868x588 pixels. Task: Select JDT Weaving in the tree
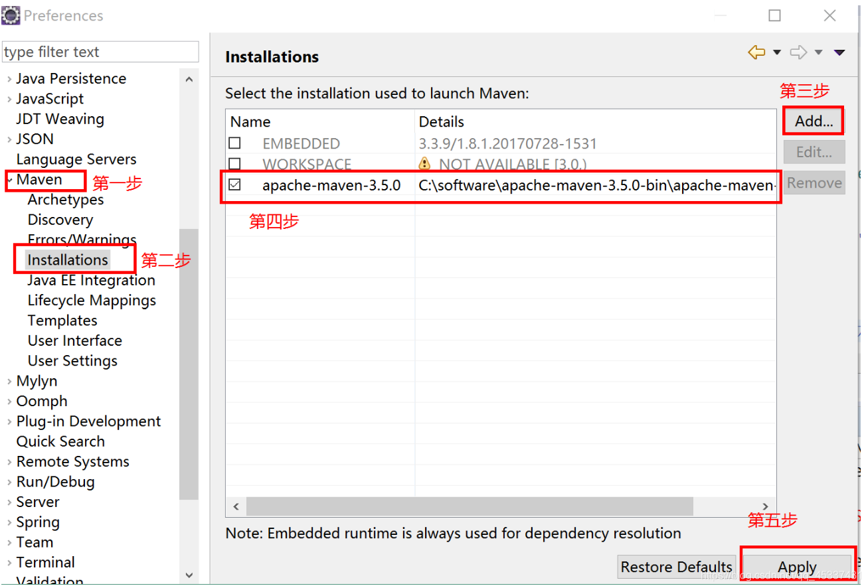click(x=60, y=119)
